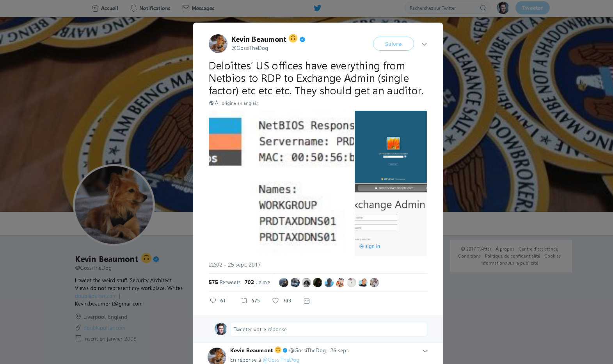Go to the Accueil home tab

(x=105, y=8)
